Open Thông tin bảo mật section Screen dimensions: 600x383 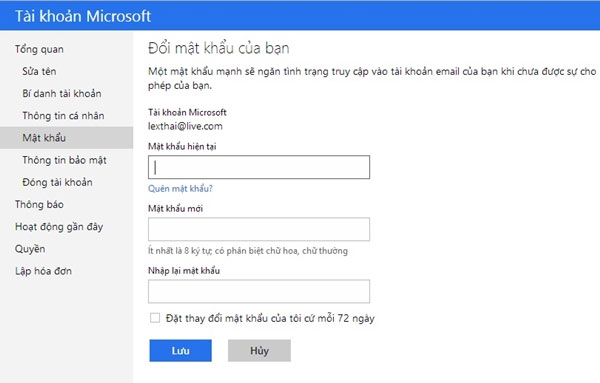tap(64, 160)
